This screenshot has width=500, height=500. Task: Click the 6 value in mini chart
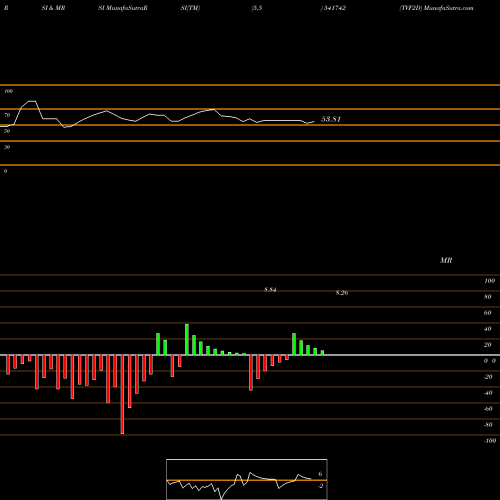(320, 474)
